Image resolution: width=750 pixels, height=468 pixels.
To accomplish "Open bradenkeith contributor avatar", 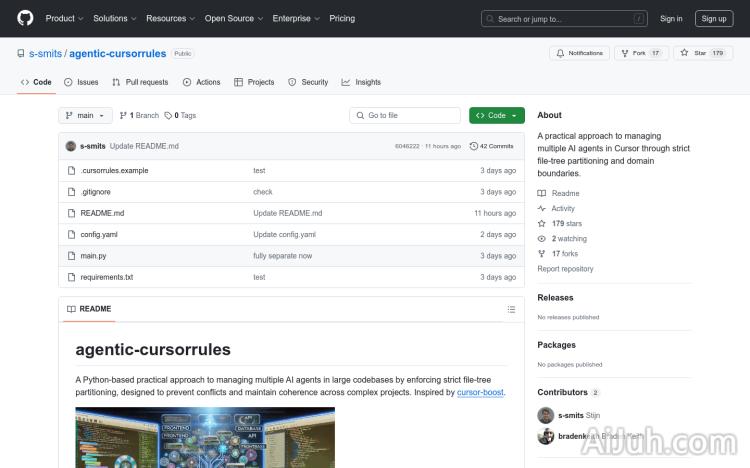I will pos(546,436).
